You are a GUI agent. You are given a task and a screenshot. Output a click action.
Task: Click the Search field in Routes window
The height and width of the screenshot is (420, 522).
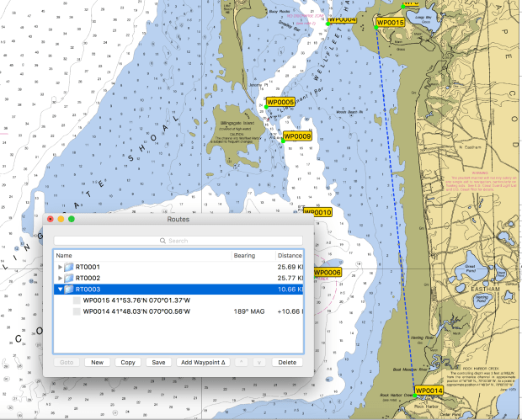(x=178, y=240)
